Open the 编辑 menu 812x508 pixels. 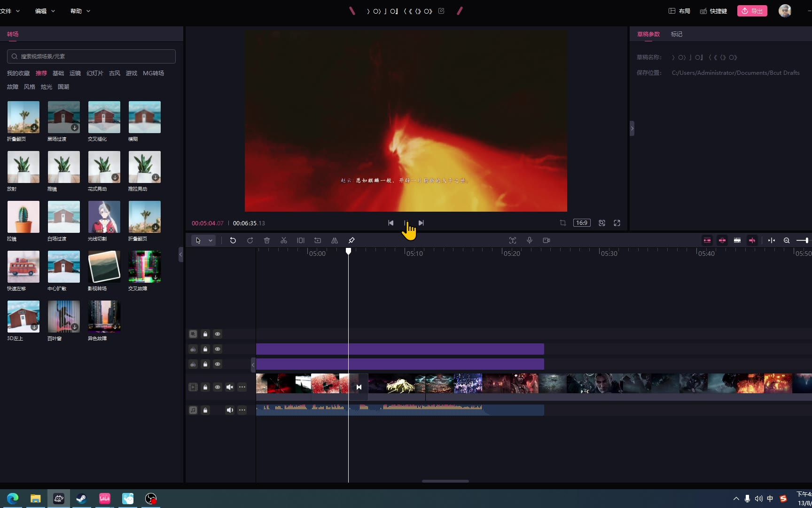45,11
